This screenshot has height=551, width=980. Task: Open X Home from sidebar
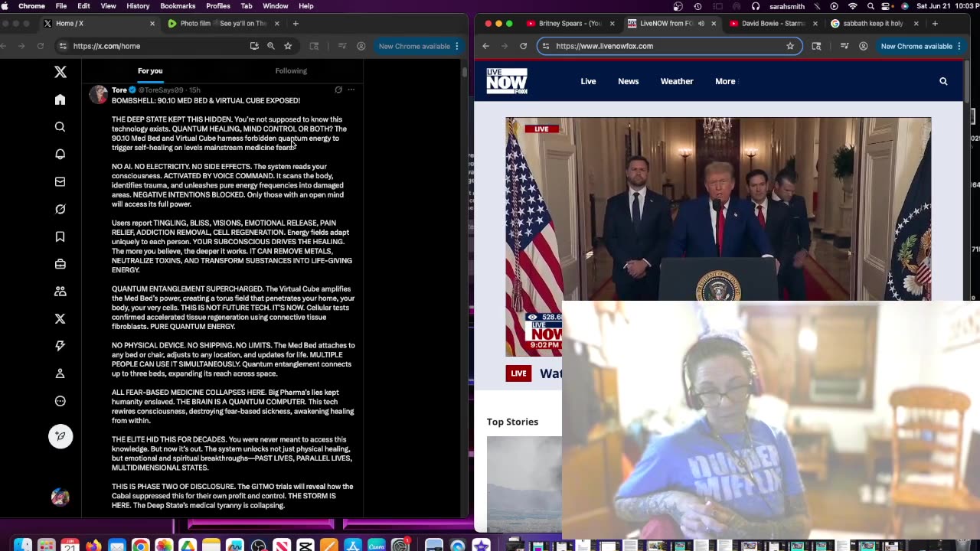point(60,99)
